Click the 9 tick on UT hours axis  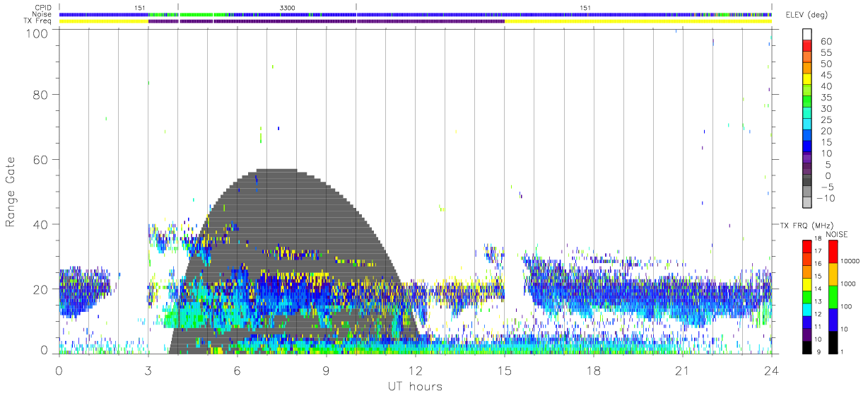[326, 371]
